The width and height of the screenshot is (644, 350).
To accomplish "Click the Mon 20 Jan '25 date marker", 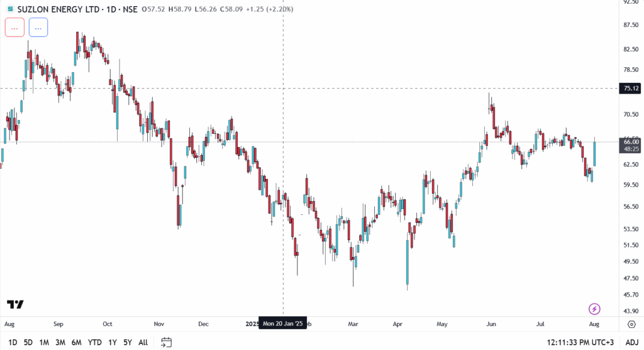I will click(x=283, y=324).
